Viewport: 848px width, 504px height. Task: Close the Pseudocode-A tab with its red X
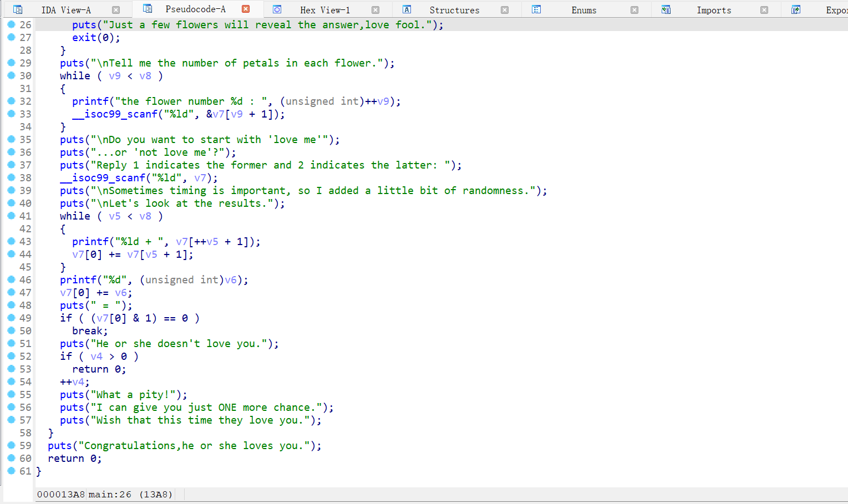tap(246, 9)
